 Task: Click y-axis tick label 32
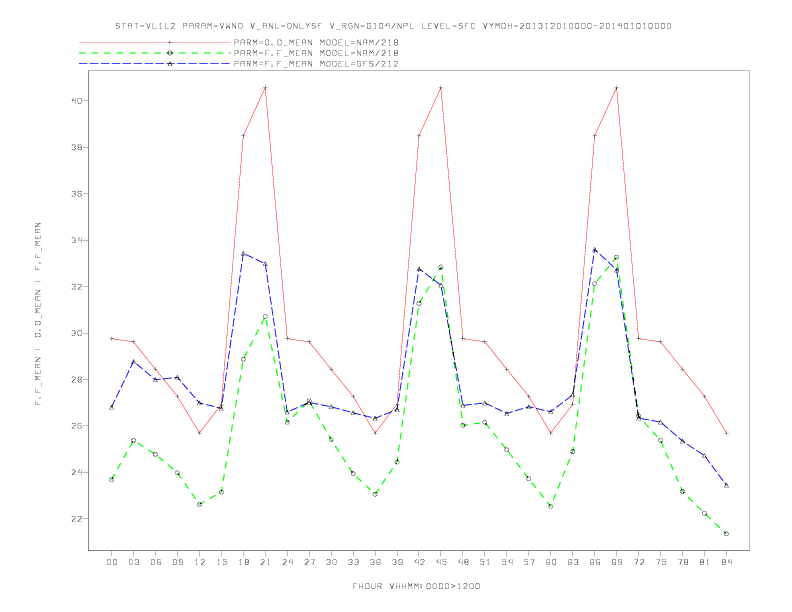[77, 287]
